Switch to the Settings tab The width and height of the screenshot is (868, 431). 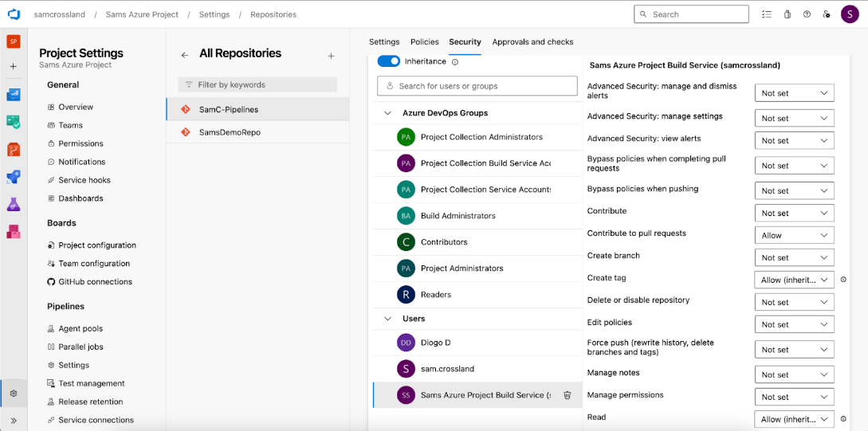tap(384, 42)
